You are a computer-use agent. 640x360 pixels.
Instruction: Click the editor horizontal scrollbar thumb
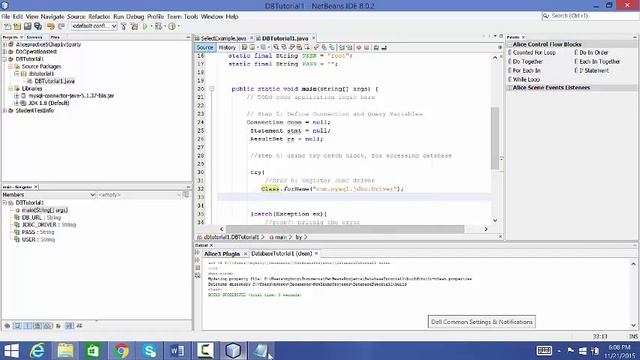click(x=345, y=229)
